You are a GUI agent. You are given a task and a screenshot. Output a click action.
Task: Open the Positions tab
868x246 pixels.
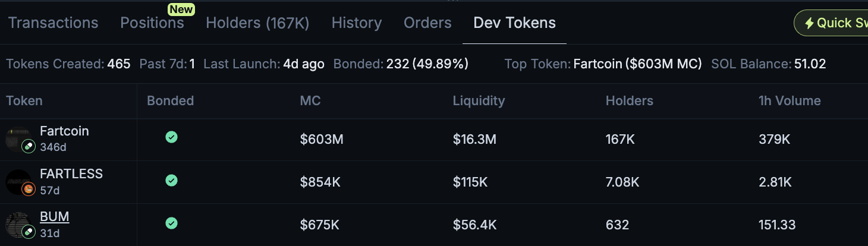(x=152, y=23)
